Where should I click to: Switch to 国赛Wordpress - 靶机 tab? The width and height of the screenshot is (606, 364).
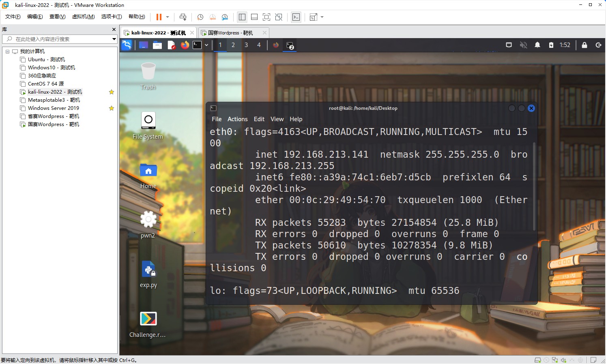tap(230, 33)
